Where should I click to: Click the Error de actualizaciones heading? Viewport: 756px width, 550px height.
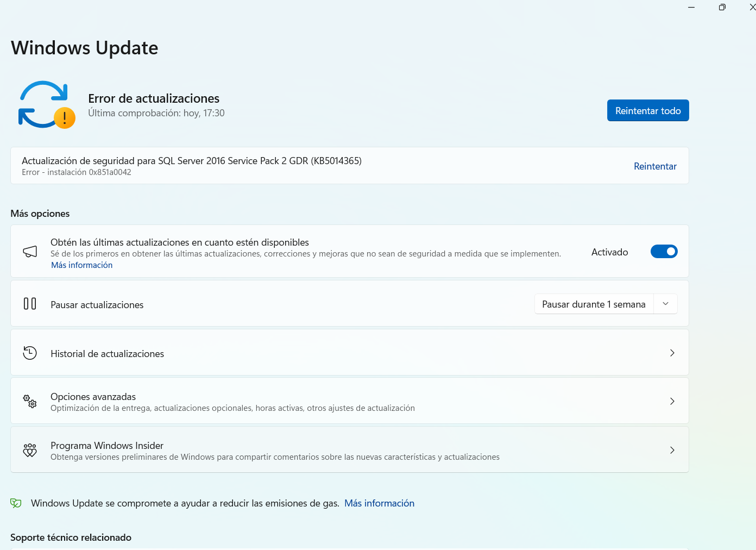(x=154, y=98)
